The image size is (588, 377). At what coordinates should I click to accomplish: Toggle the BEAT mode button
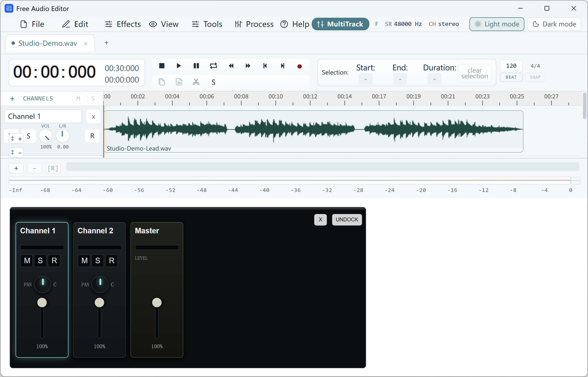(511, 77)
